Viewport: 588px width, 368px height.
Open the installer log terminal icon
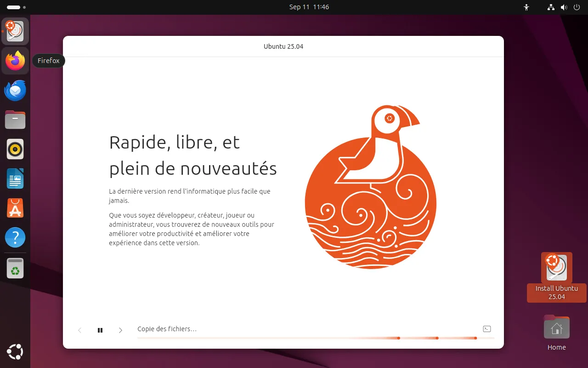(487, 329)
